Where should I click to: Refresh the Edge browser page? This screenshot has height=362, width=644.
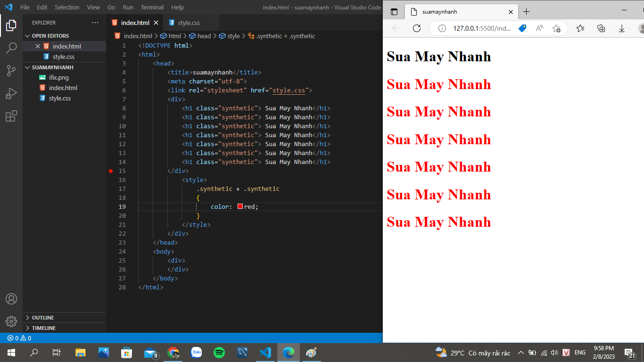tap(417, 28)
